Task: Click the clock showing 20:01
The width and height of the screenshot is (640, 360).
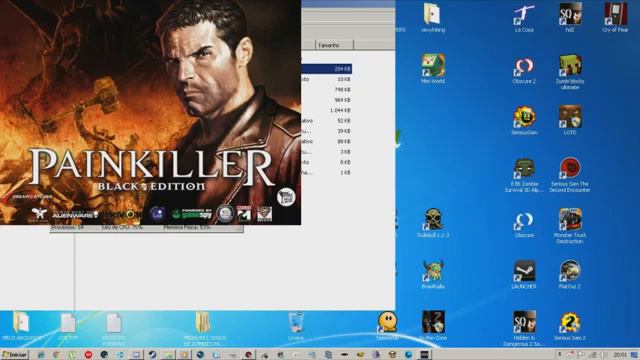Action: 620,355
